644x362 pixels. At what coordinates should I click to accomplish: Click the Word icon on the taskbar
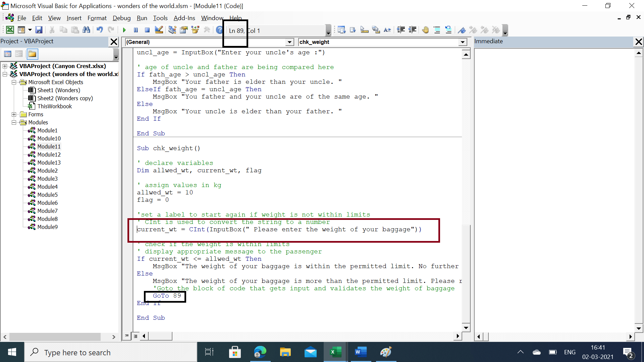pyautogui.click(x=361, y=352)
